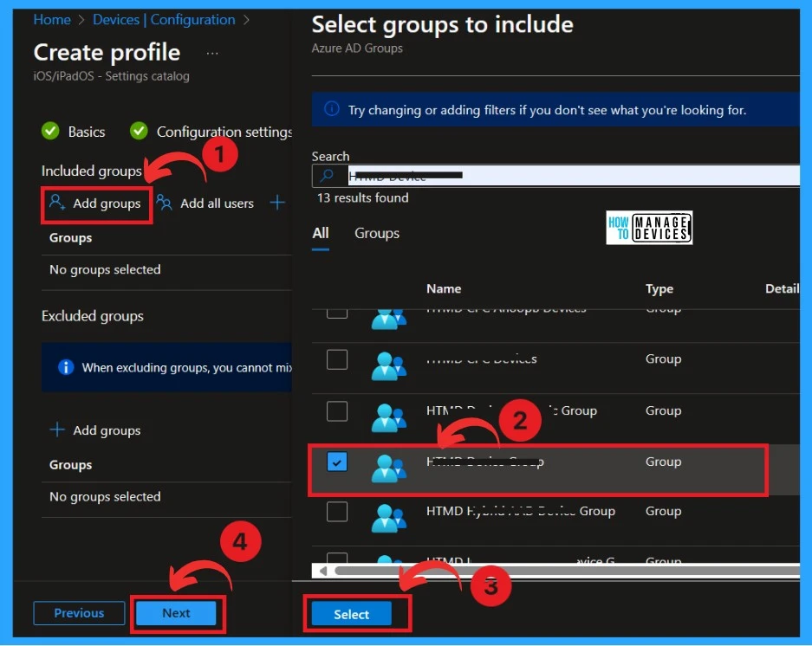Viewport: 812px width, 646px height.
Task: Click Add groups under Excluded groups
Action: click(95, 430)
